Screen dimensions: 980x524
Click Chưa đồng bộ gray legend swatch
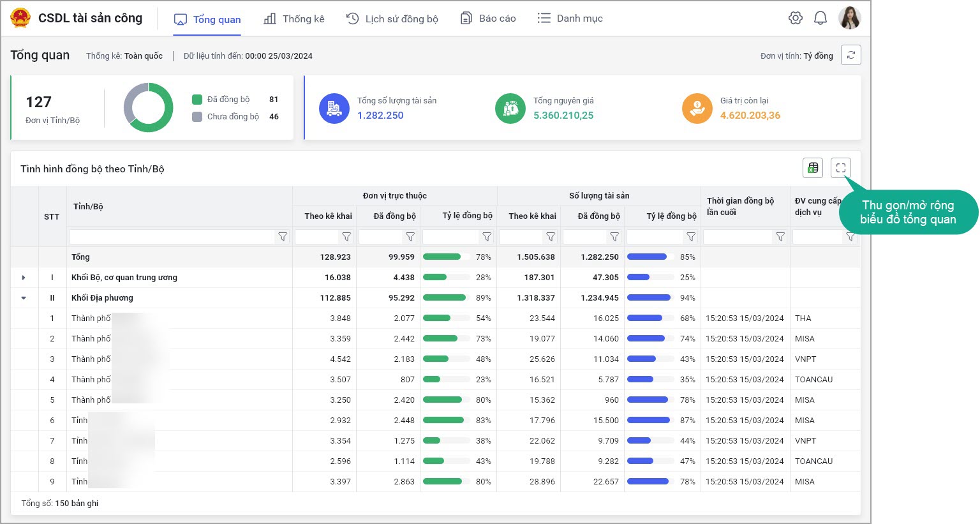pyautogui.click(x=197, y=117)
